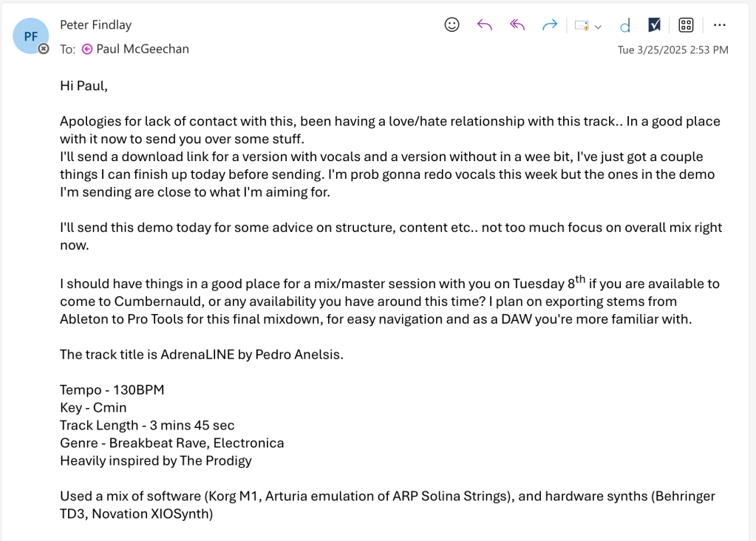
Task: Click the 'Heavily inspired by The Prodigy' line
Action: click(156, 460)
